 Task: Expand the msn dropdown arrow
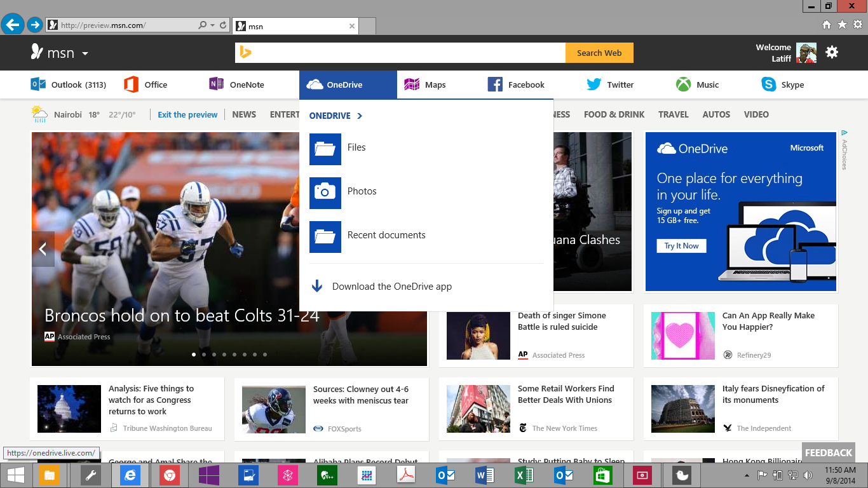85,53
